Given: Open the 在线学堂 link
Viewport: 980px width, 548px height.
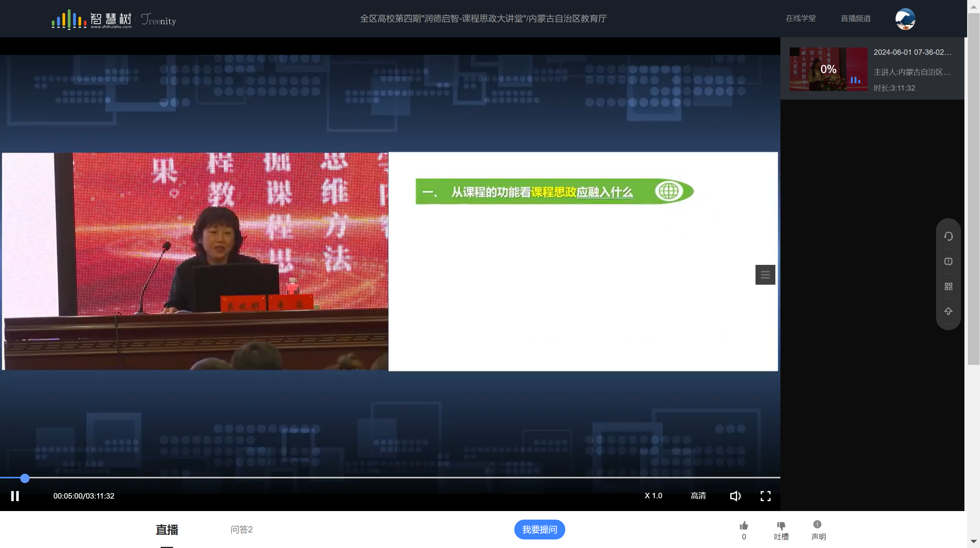Looking at the screenshot, I should (x=800, y=19).
